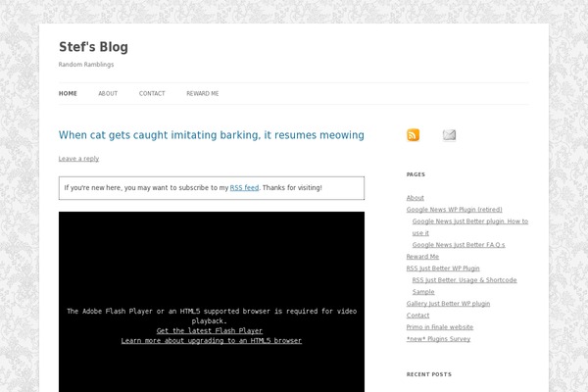Open the Reward Me menu item
The height and width of the screenshot is (392, 588).
tap(203, 93)
